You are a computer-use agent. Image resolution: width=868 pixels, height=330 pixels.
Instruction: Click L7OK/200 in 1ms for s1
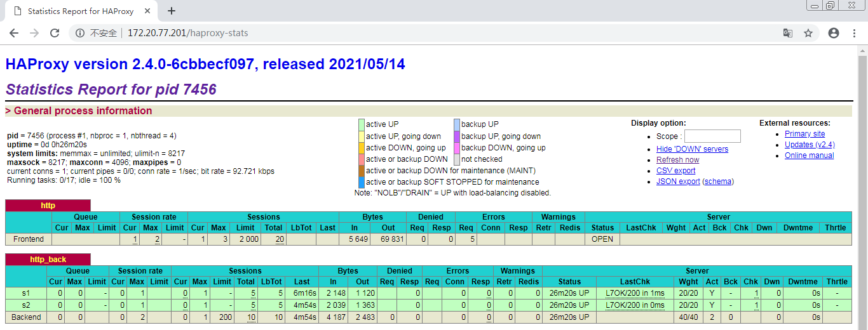pos(635,293)
